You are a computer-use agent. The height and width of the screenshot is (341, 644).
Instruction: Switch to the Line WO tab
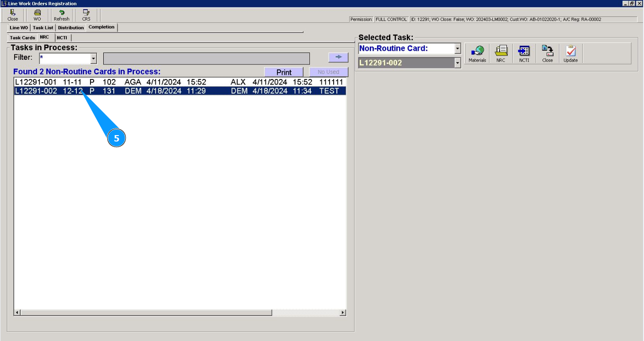pos(19,28)
